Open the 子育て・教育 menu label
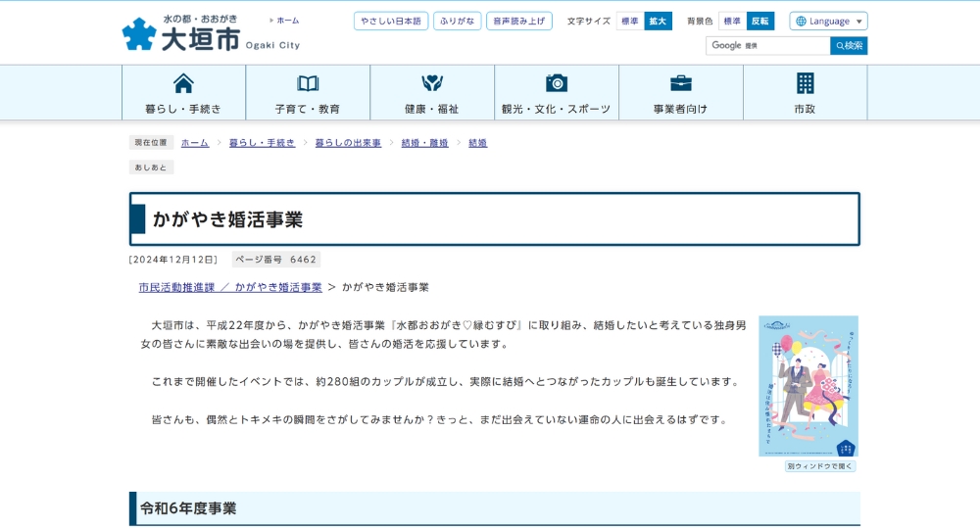Viewport: 980px width, 529px height. click(308, 109)
